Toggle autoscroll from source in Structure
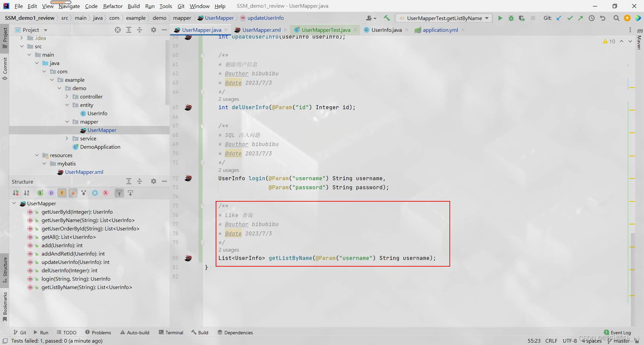Viewport: 644px width, 345px height. click(x=130, y=193)
